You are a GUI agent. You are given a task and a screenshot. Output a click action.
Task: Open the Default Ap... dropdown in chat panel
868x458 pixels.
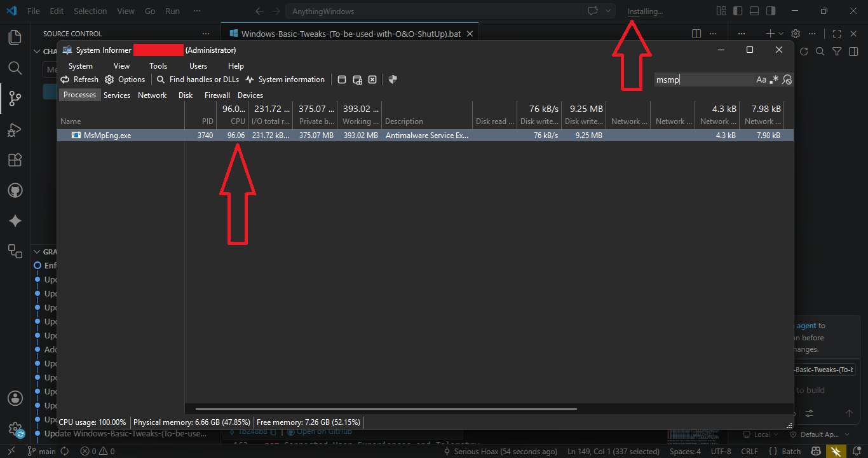pyautogui.click(x=820, y=434)
